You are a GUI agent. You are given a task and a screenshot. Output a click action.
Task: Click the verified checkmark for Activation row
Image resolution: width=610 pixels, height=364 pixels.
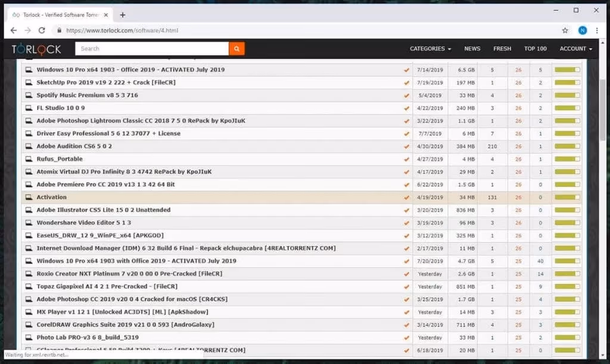406,197
